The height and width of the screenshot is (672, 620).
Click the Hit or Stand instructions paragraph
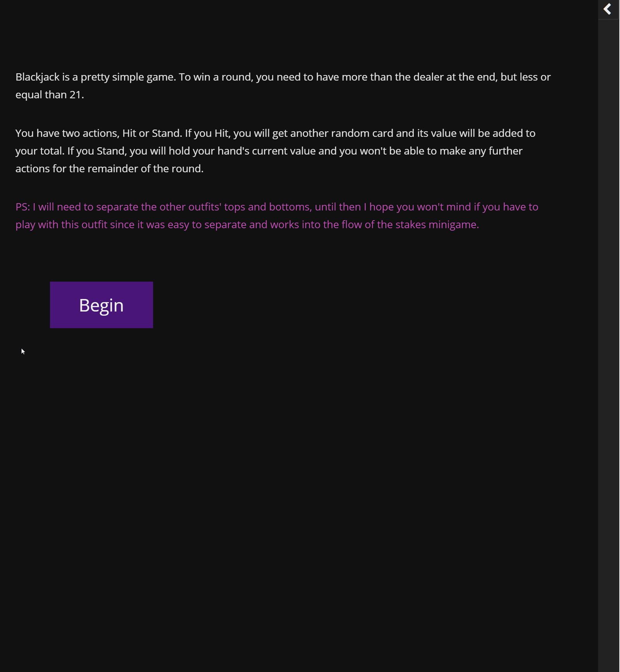[275, 150]
